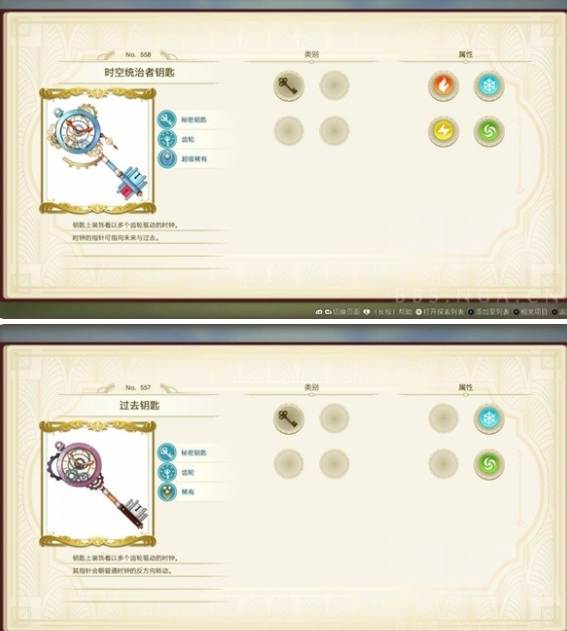Click the 添加至列表 button hint

click(488, 312)
